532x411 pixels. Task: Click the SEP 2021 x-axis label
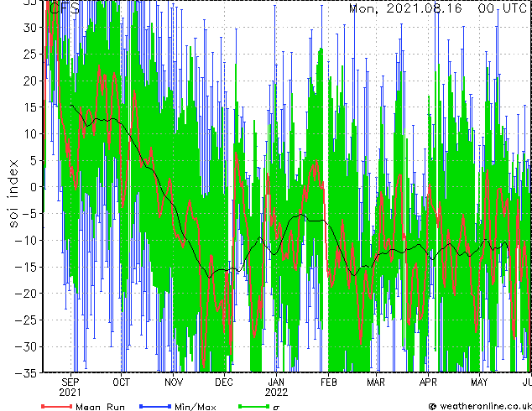point(70,387)
